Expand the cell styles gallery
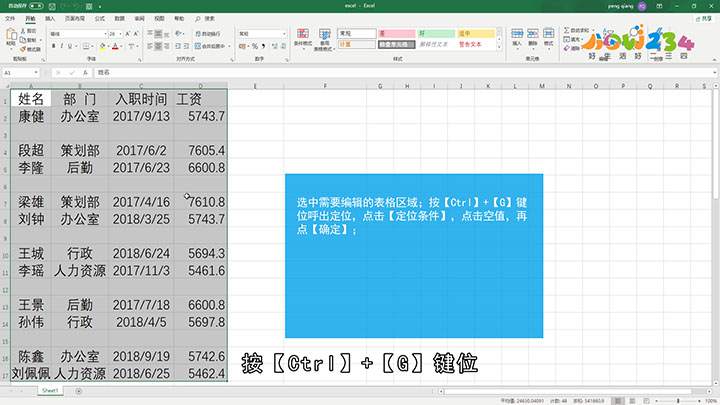The image size is (720, 405). pos(499,47)
